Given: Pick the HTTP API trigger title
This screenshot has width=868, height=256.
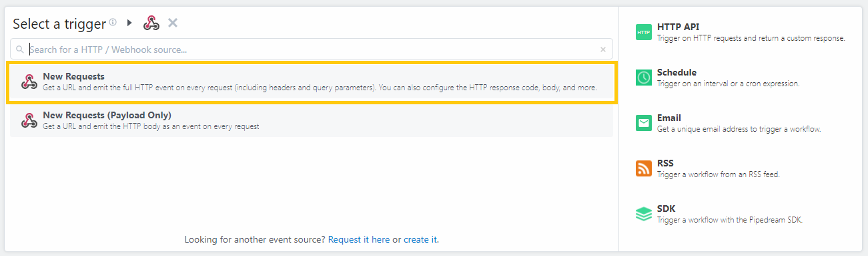Looking at the screenshot, I should [x=678, y=27].
